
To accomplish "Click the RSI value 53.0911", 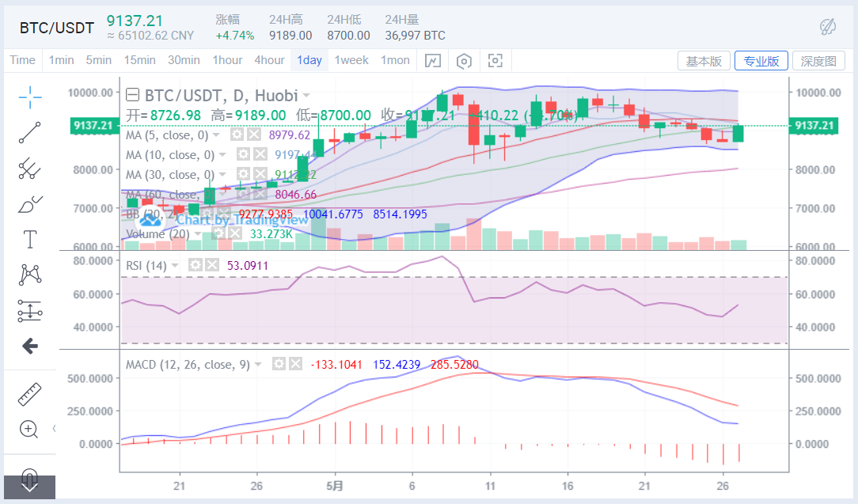I will (x=248, y=265).
